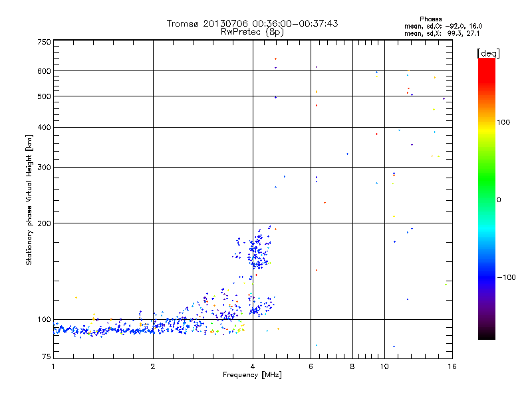This screenshot has height=399, width=532.
Task: Click the x-axis tick label "16"
Action: pos(452,366)
